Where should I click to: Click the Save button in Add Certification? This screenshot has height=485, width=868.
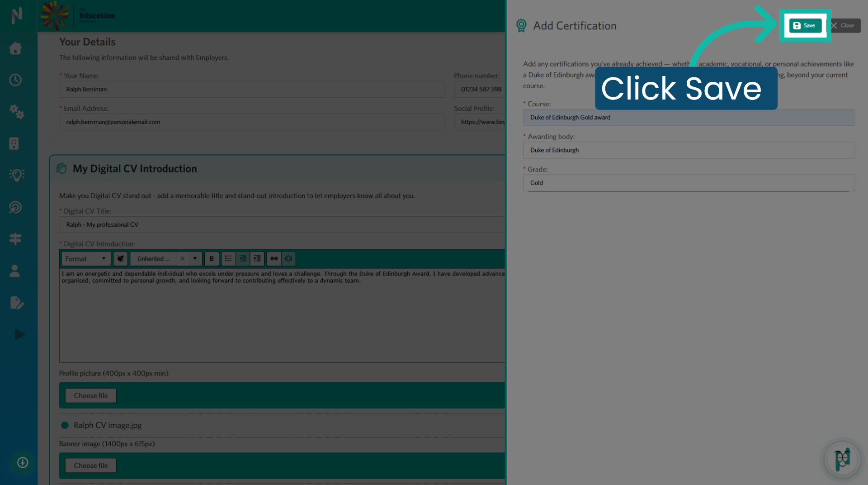pyautogui.click(x=805, y=25)
